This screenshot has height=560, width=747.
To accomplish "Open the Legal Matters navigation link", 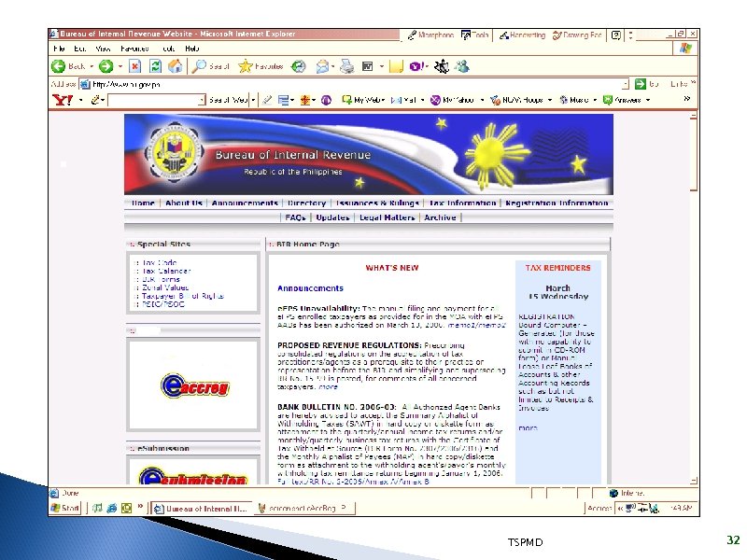I will click(x=387, y=217).
